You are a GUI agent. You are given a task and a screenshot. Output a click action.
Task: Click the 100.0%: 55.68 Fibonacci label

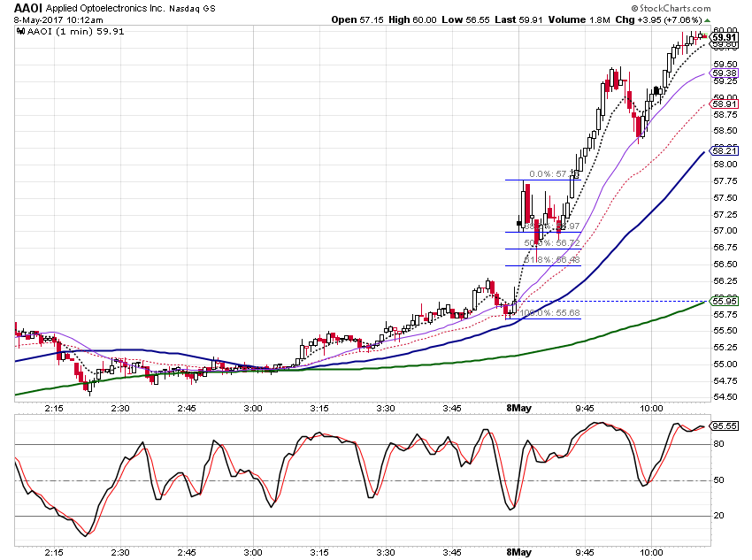[549, 313]
